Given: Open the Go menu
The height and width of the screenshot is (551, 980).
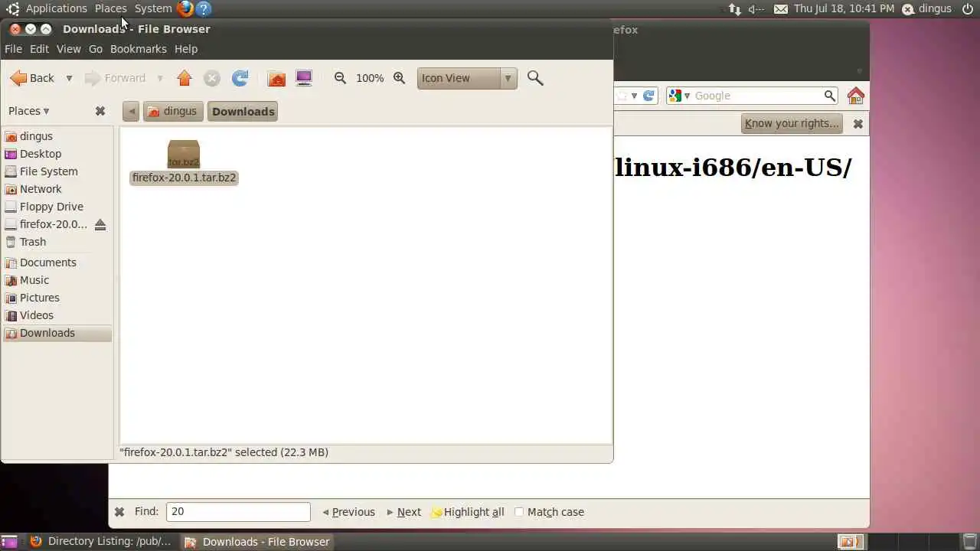Looking at the screenshot, I should pos(95,49).
